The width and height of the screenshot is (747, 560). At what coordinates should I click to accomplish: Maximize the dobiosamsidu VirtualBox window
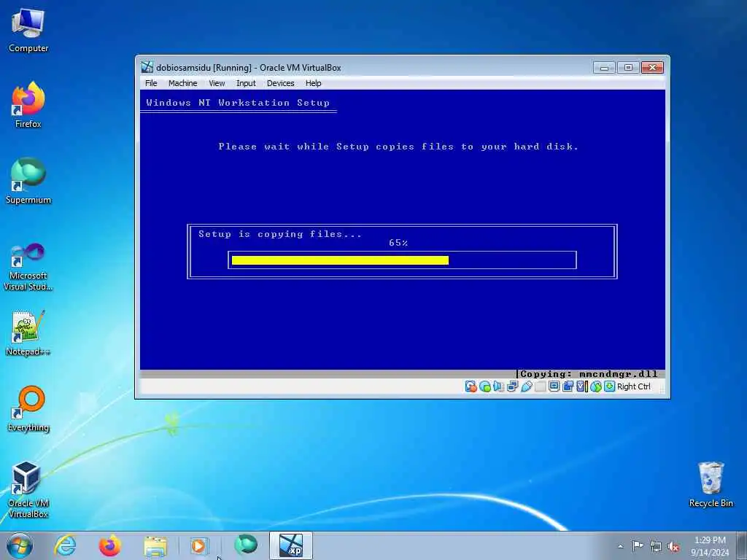click(628, 67)
